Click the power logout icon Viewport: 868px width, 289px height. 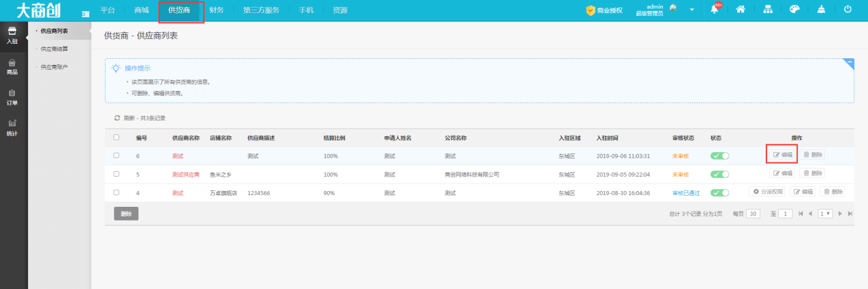point(848,10)
